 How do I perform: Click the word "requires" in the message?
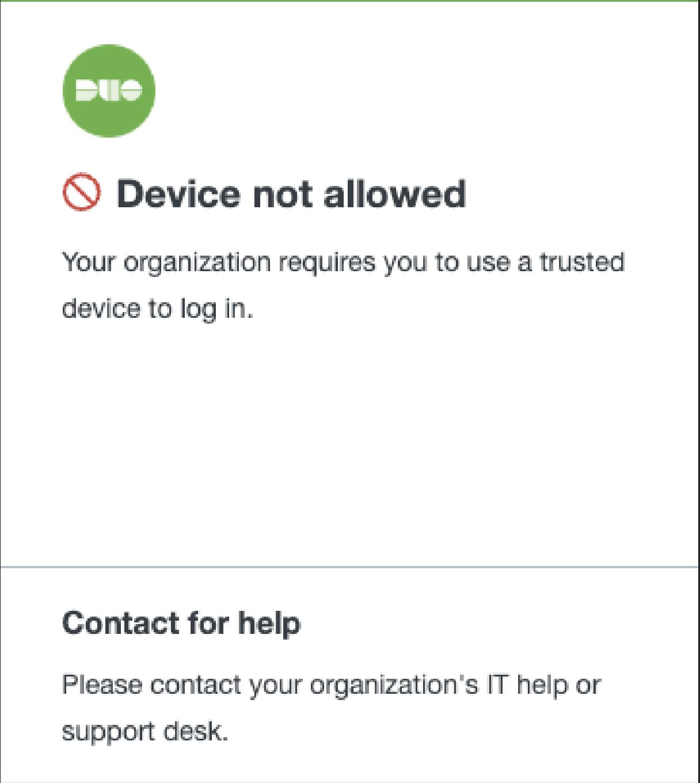click(x=328, y=264)
